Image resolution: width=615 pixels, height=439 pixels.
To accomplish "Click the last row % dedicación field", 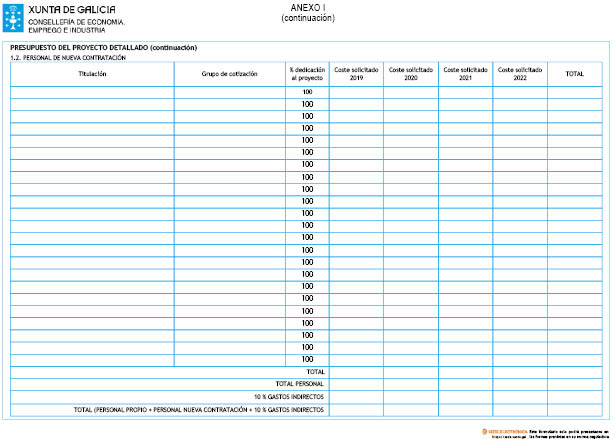I will [307, 359].
